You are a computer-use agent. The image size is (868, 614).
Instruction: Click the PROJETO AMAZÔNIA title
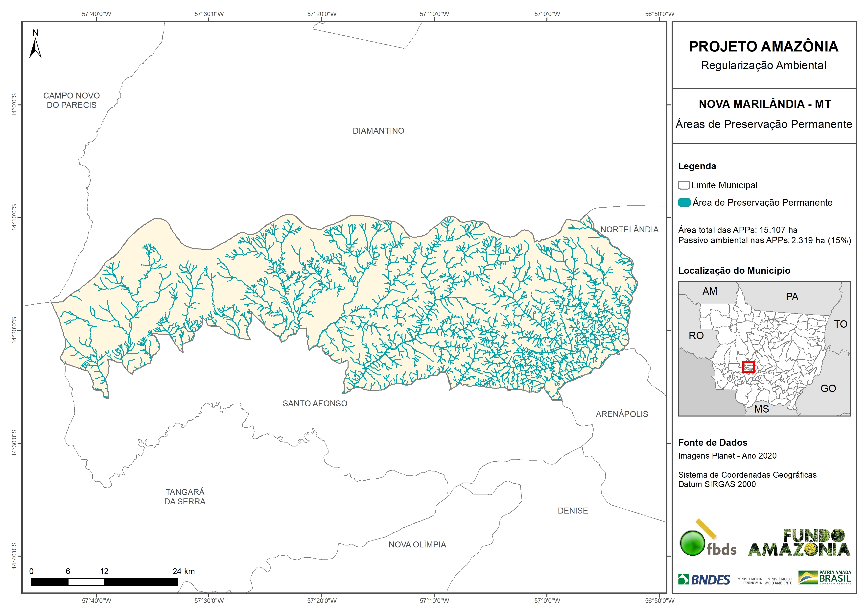[763, 47]
